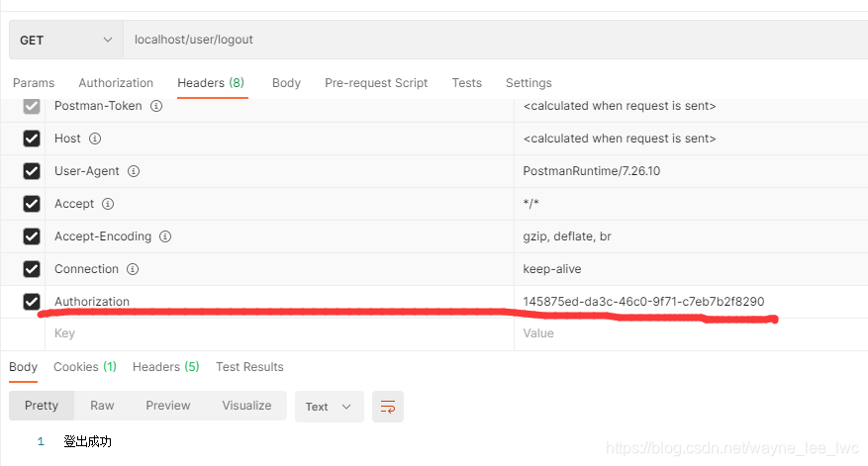
Task: Open the Pre-request Script tab
Action: point(376,83)
